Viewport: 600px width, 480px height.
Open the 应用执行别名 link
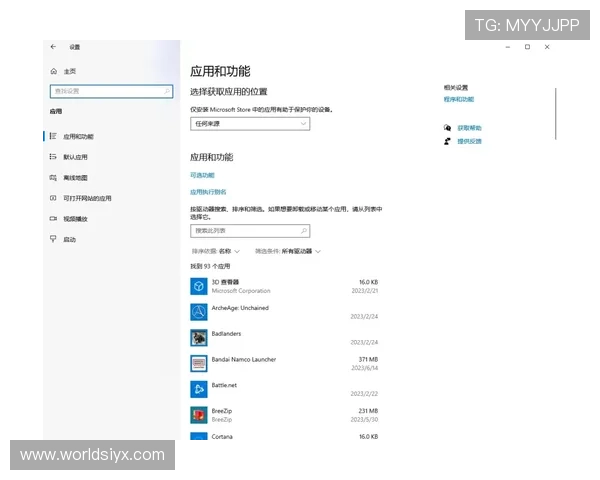208,192
